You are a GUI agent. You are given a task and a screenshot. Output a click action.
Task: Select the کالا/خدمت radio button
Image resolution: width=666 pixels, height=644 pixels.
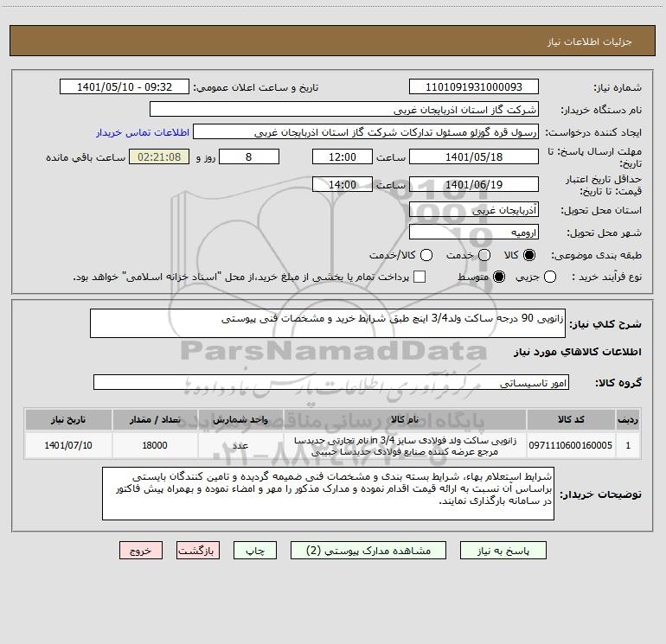[426, 255]
